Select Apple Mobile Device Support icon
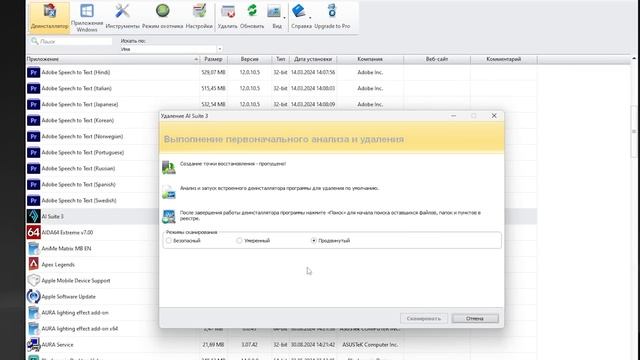This screenshot has width=640, height=360. tap(33, 280)
